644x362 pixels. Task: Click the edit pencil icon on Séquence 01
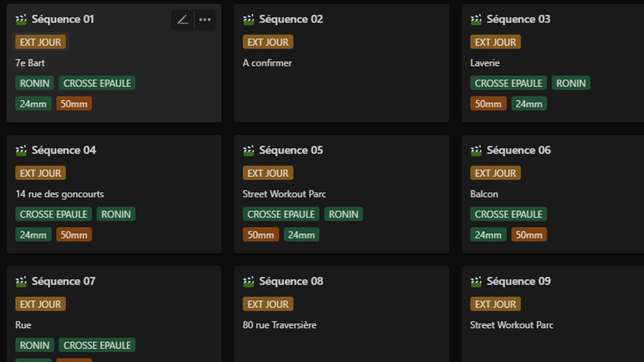(183, 20)
